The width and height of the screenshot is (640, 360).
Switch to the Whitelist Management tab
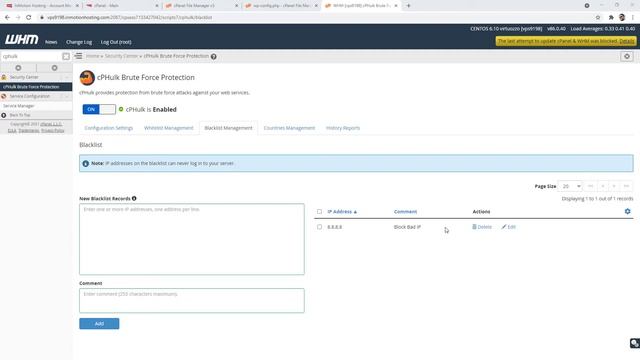tap(169, 128)
